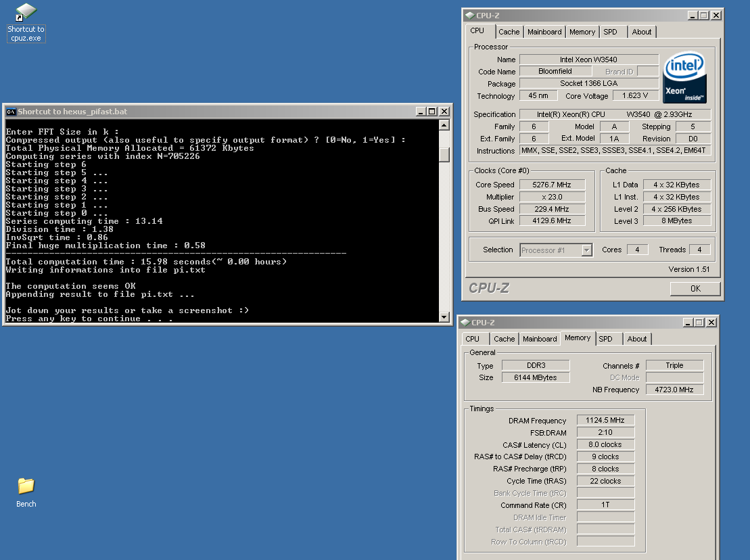The image size is (750, 560).
Task: Open Mainboard tab in upper CPU-Z window
Action: pos(544,32)
